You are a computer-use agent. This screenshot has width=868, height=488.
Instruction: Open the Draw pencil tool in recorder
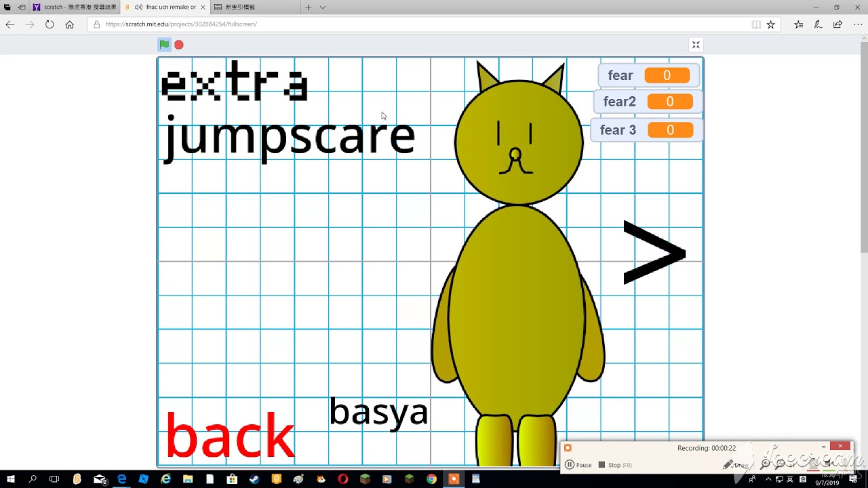735,465
